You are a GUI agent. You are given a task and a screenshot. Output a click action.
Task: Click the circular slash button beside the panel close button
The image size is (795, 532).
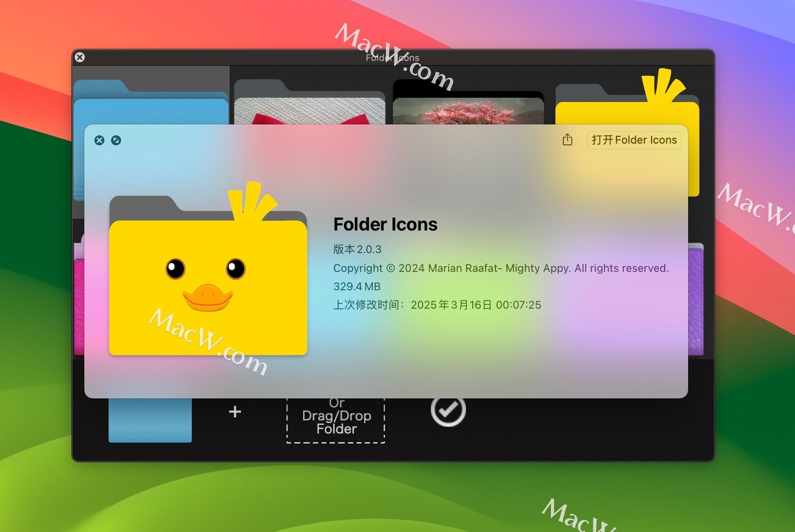pyautogui.click(x=116, y=140)
